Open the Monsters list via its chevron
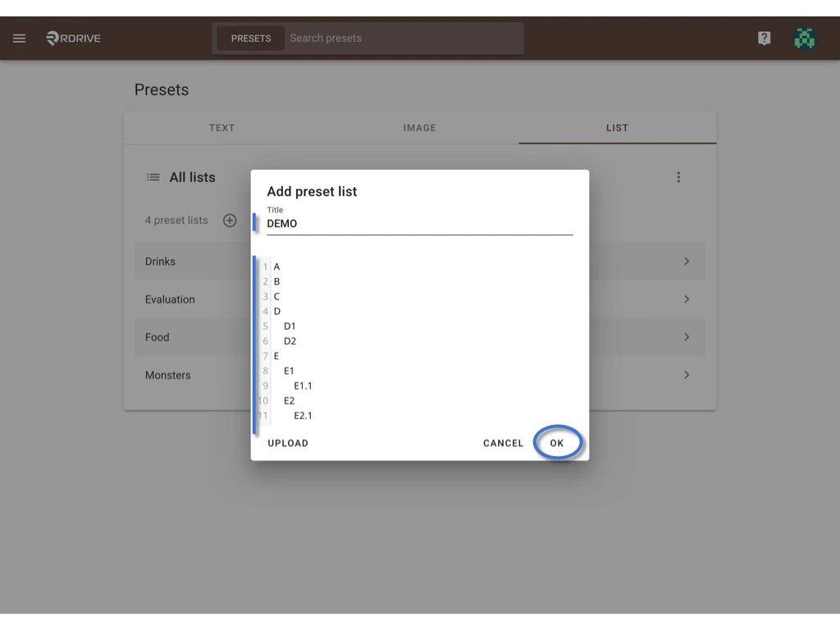Screen dimensions: 840x630 click(687, 375)
